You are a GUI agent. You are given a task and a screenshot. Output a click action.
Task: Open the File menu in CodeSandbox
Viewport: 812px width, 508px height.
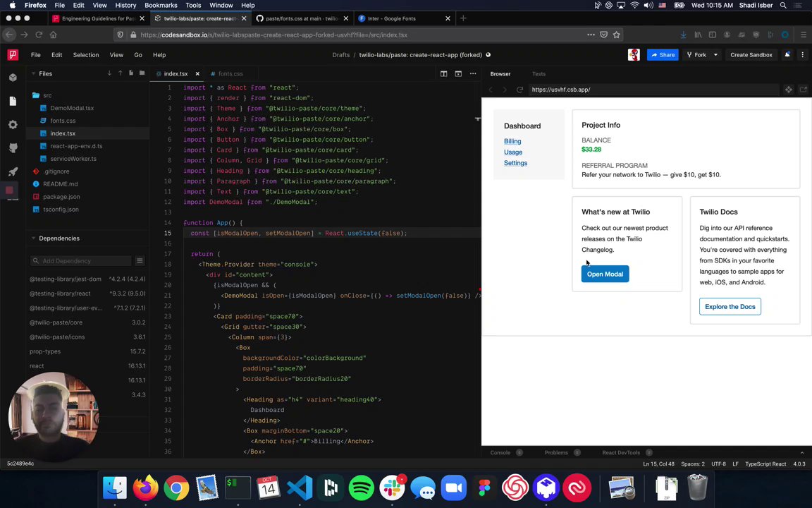pyautogui.click(x=36, y=54)
